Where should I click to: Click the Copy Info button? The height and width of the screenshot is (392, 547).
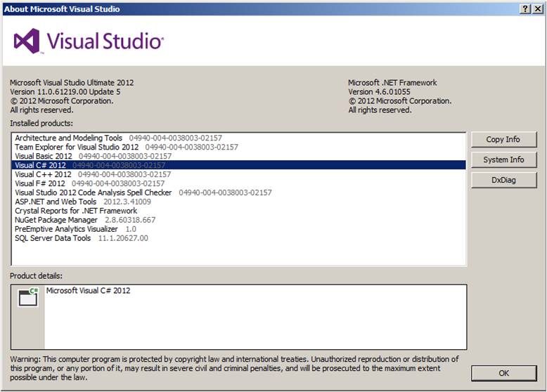coord(503,139)
